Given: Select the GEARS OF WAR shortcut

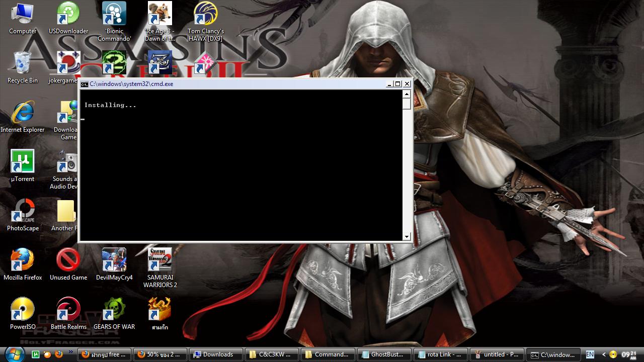Looking at the screenshot, I should [114, 314].
